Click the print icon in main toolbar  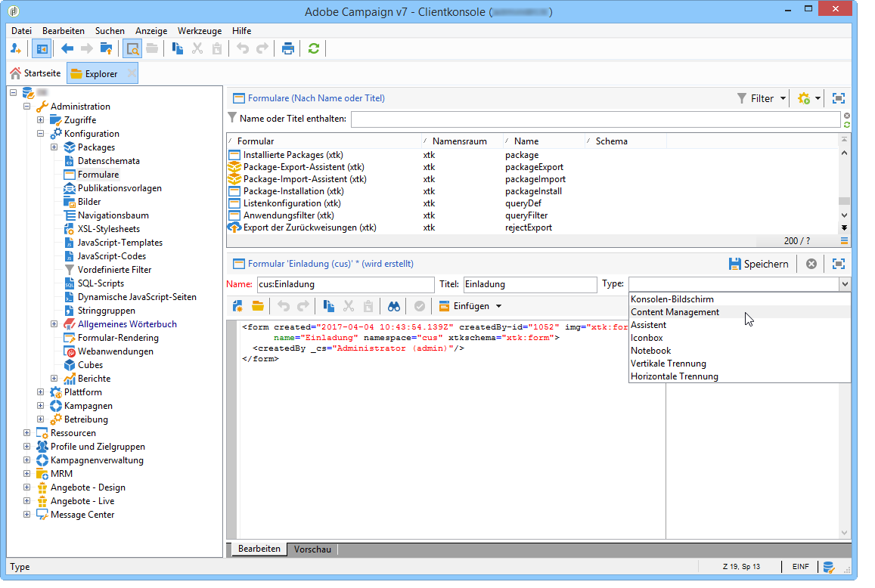(288, 48)
